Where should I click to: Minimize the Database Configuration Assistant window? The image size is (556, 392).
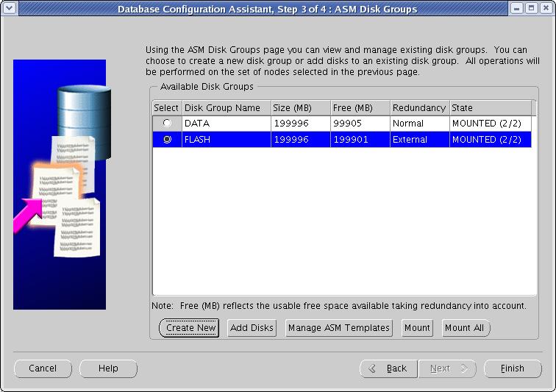[x=517, y=9]
